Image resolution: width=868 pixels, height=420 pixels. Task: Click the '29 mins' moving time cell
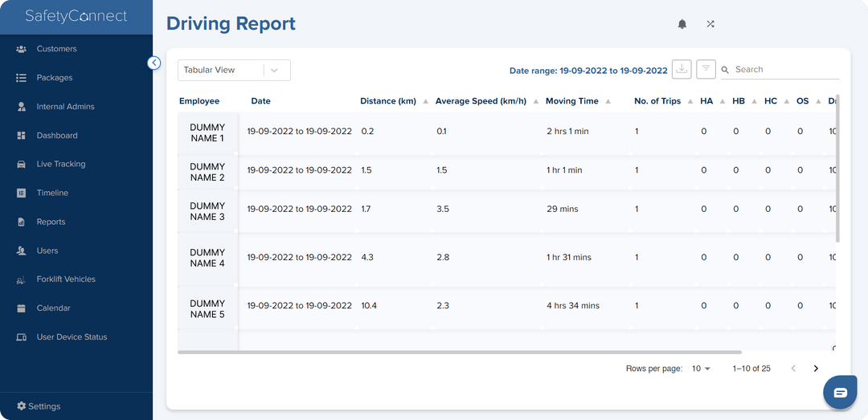click(563, 209)
